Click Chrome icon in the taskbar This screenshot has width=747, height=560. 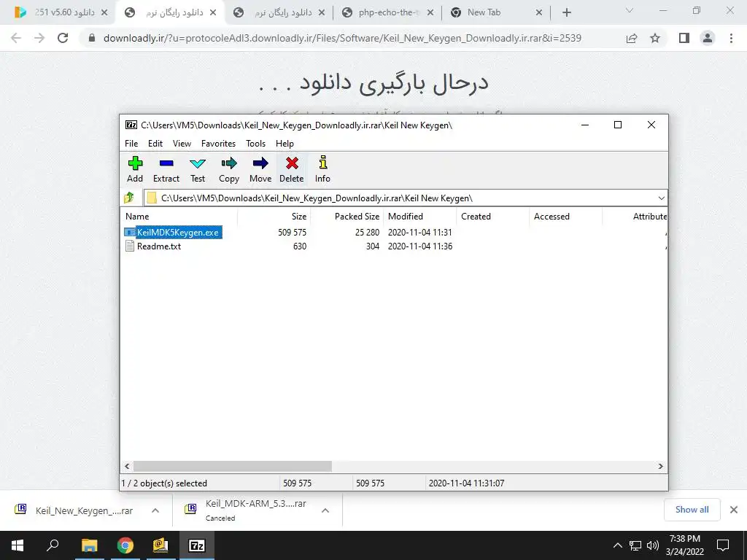[x=125, y=545]
